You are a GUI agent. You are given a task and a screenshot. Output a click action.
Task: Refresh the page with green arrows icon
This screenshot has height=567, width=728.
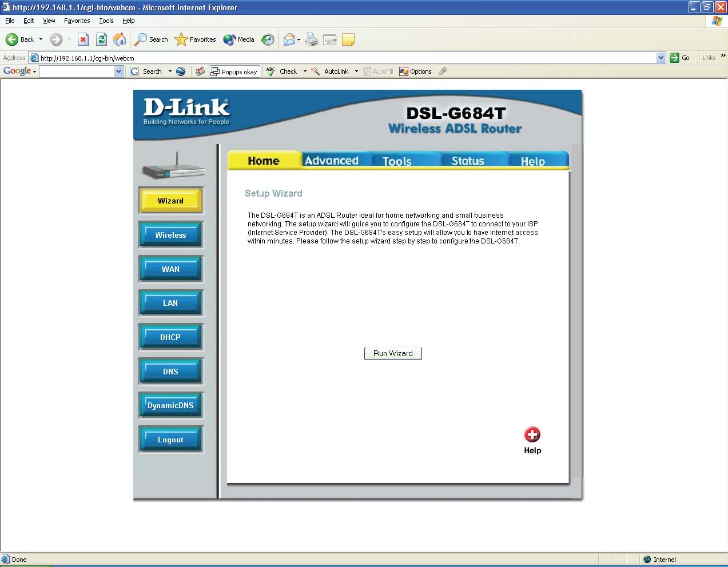click(x=101, y=39)
